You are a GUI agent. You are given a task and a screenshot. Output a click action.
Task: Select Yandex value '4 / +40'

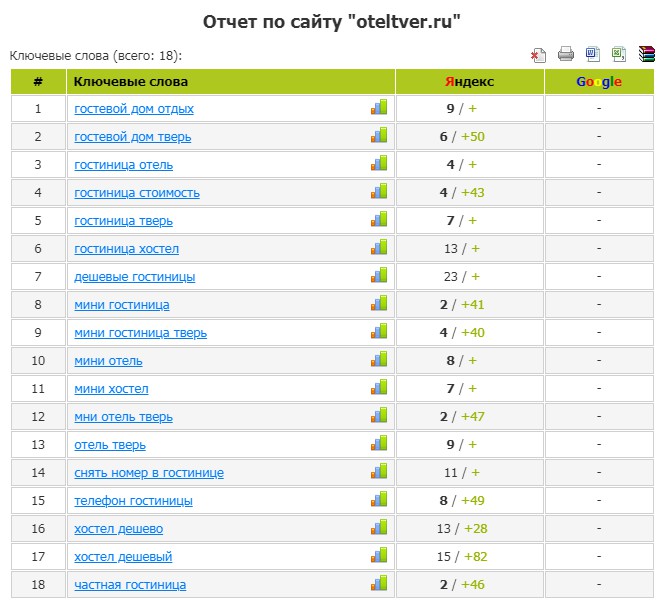point(462,333)
